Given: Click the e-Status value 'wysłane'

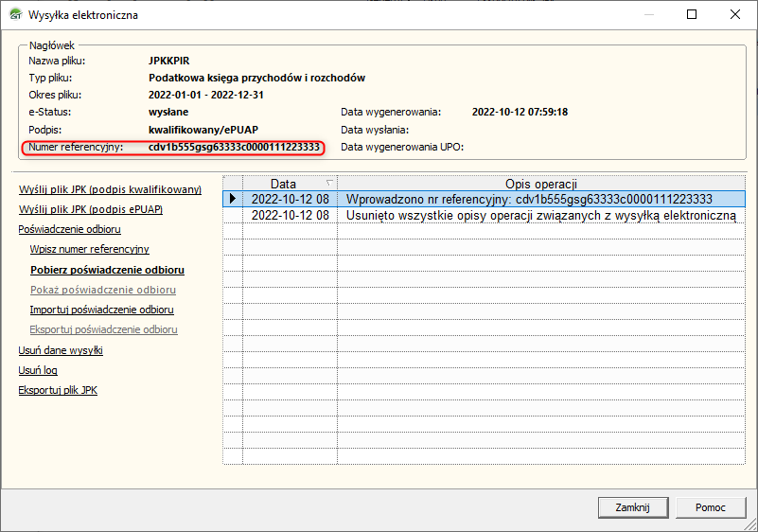Looking at the screenshot, I should coord(168,113).
